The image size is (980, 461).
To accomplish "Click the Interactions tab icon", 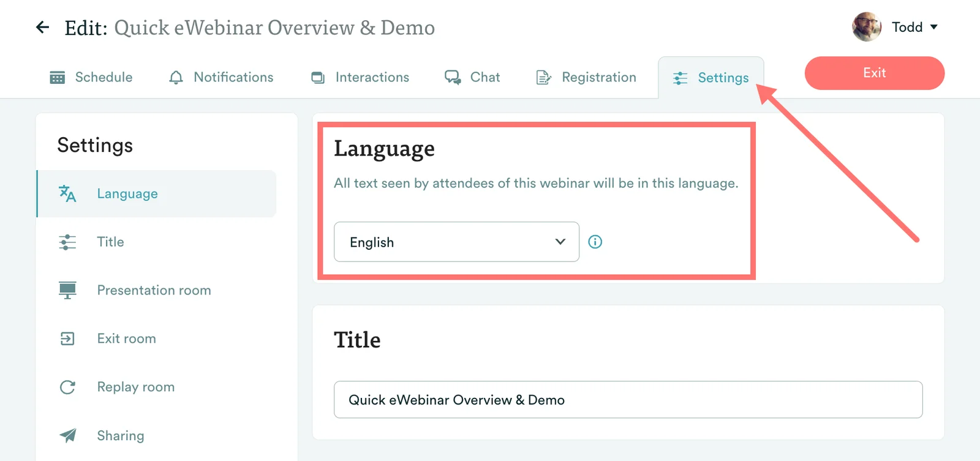I will 318,78.
